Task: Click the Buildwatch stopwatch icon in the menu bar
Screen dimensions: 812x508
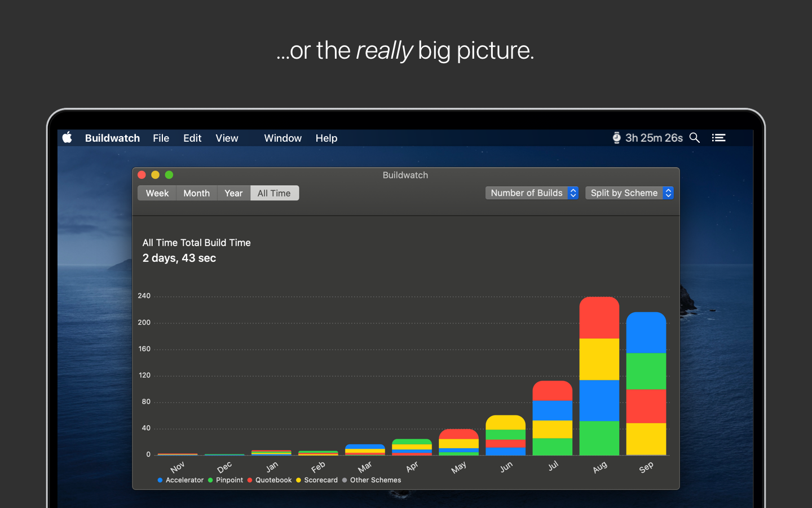Action: [x=616, y=137]
